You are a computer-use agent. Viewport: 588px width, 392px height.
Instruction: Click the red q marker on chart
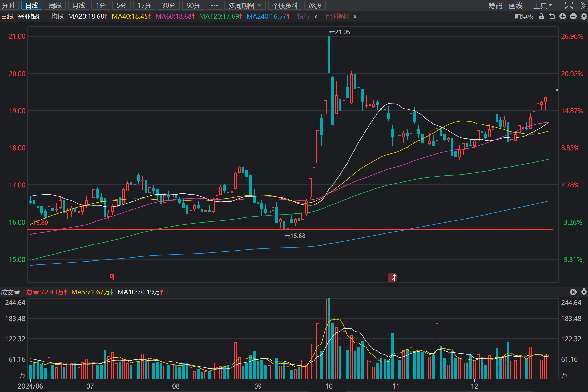click(x=112, y=276)
